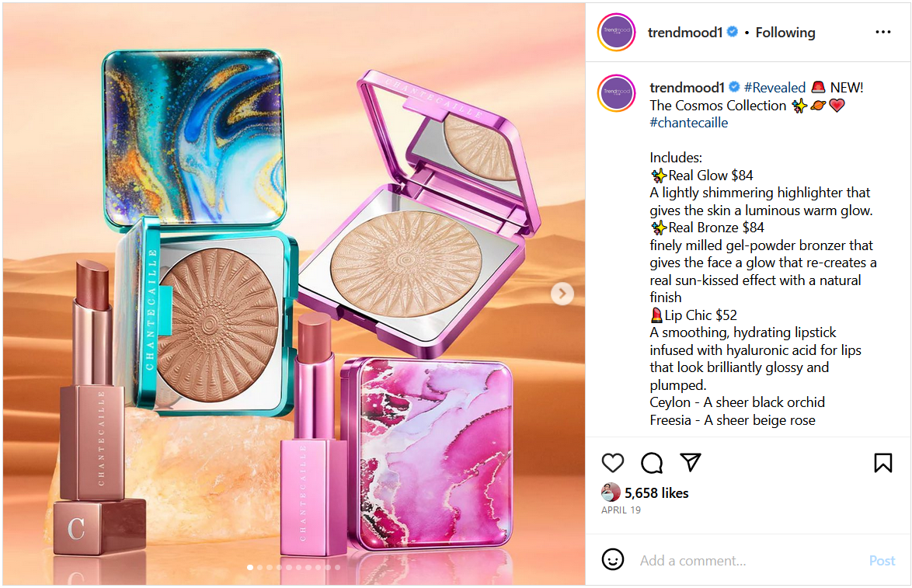The height and width of the screenshot is (588, 912).
Task: Click trendmood1 username in caption
Action: [x=687, y=88]
